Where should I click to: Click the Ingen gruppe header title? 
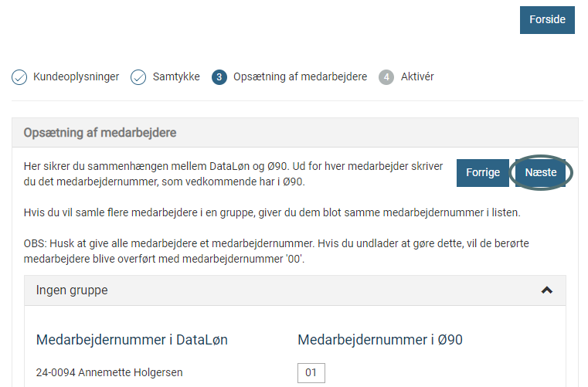point(72,290)
